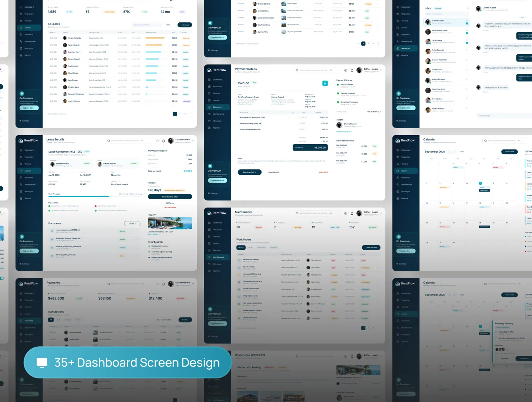Click Upgrade Now in Payment Details sidebar
This screenshot has height=402, width=532.
[217, 180]
